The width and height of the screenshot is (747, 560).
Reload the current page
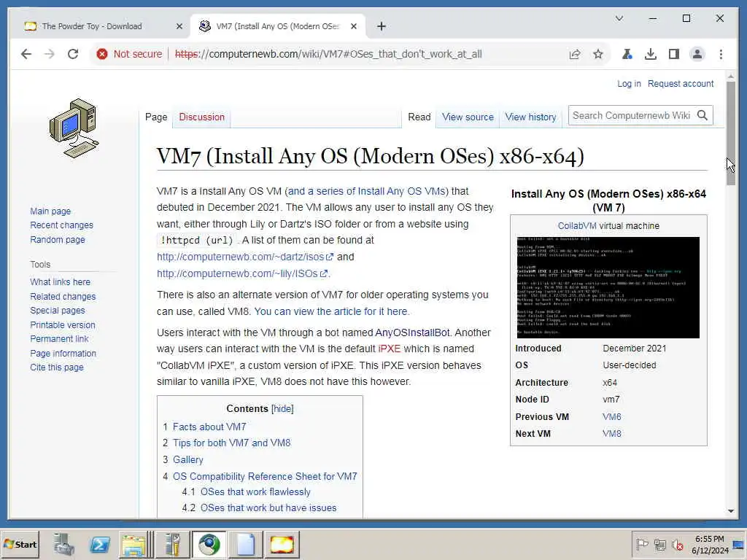(x=73, y=54)
